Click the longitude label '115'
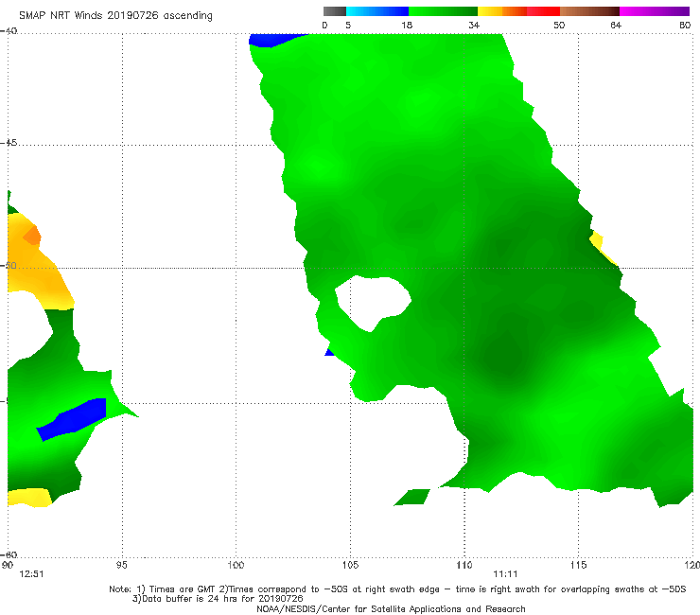The image size is (700, 615). (578, 566)
